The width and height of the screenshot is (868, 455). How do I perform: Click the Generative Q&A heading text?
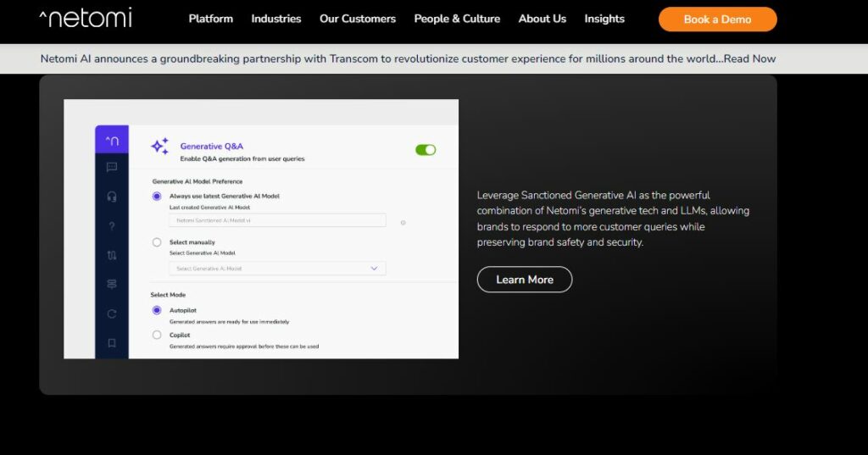211,146
